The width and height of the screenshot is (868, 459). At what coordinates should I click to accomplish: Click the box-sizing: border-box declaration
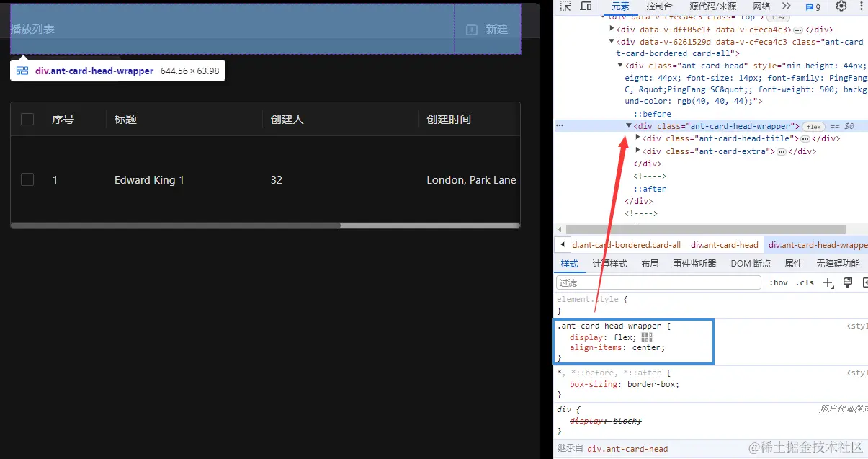pyautogui.click(x=625, y=384)
